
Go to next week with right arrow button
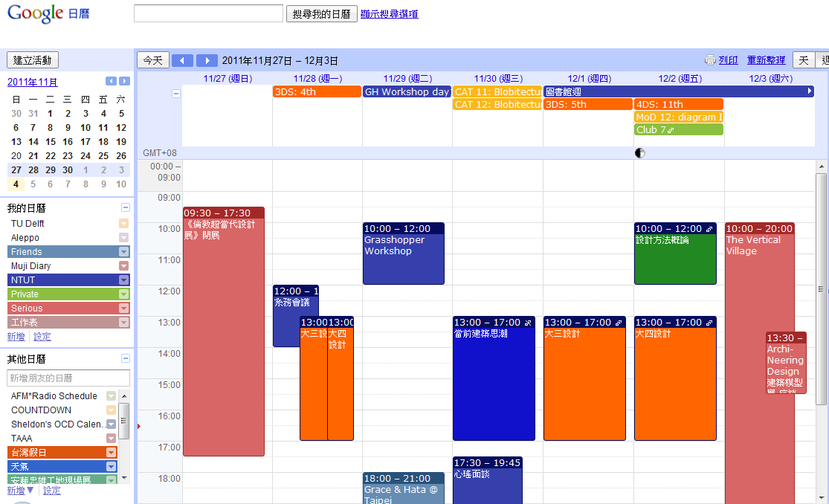point(207,60)
